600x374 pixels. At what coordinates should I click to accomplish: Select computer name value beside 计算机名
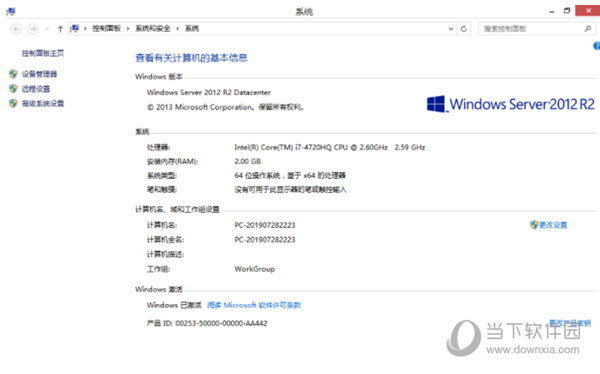(x=265, y=225)
